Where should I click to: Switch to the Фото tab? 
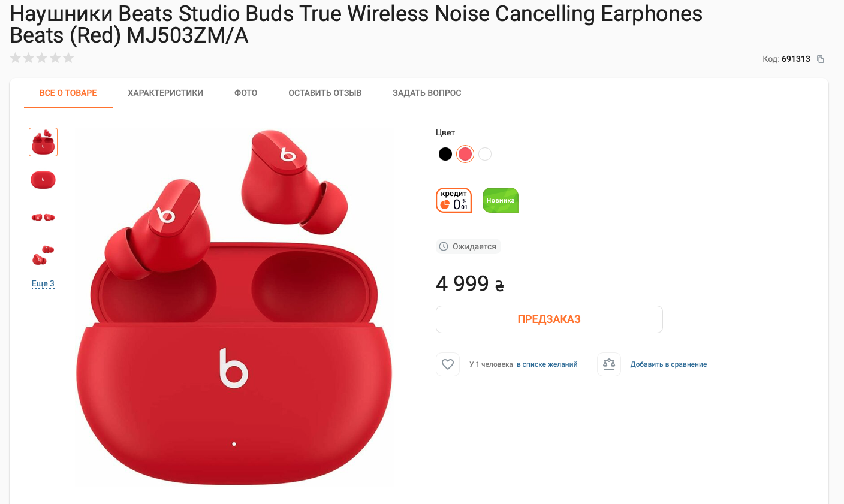[246, 93]
